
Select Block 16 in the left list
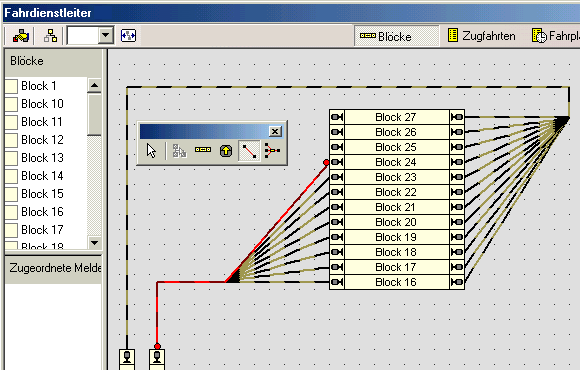(x=42, y=212)
